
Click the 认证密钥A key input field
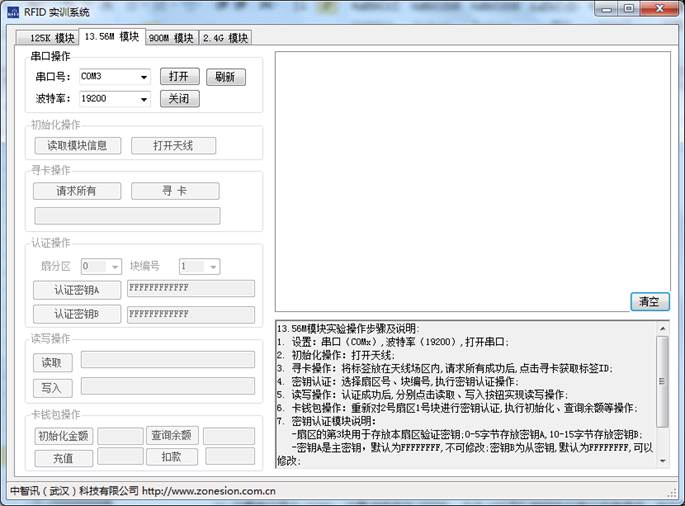[x=190, y=288]
